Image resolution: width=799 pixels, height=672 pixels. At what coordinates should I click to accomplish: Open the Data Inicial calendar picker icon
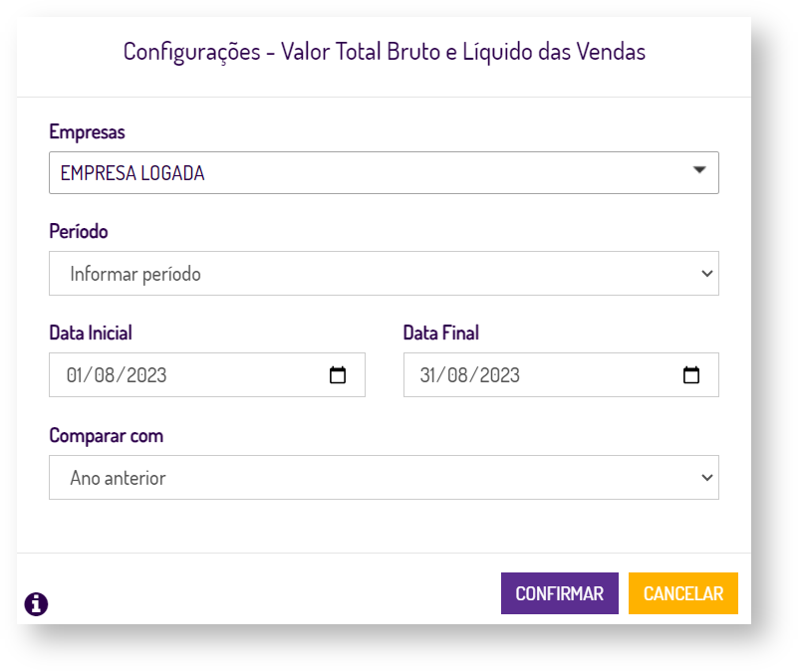[x=338, y=375]
